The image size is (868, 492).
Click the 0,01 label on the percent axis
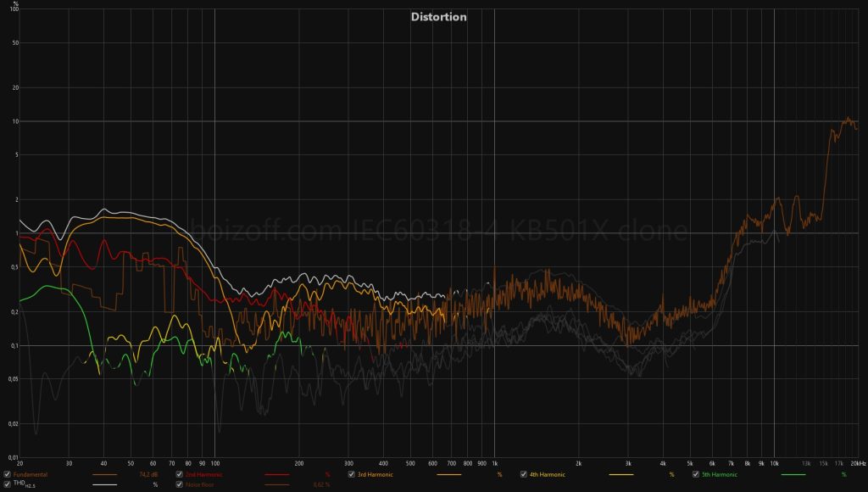13,458
